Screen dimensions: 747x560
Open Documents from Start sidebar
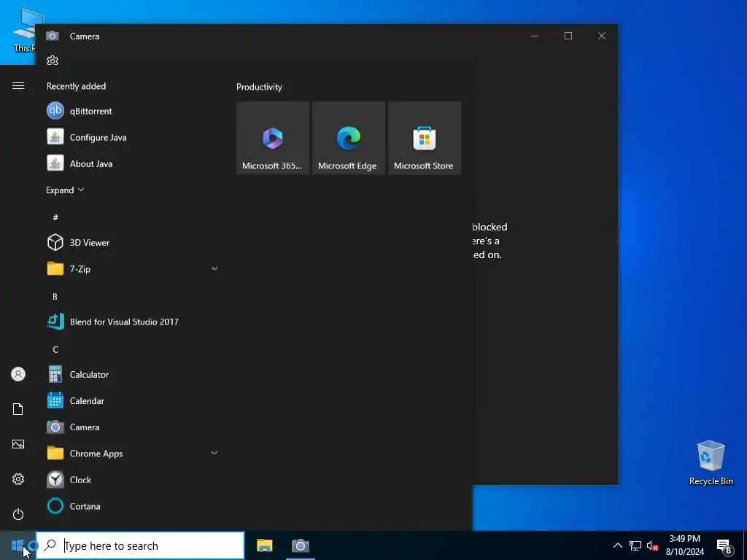coord(18,409)
